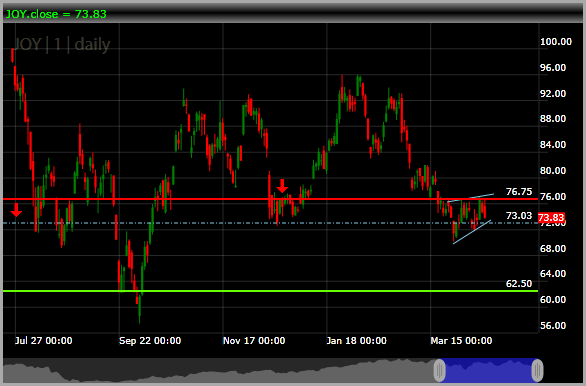Select the lower rising trendline near March

tap(472, 232)
